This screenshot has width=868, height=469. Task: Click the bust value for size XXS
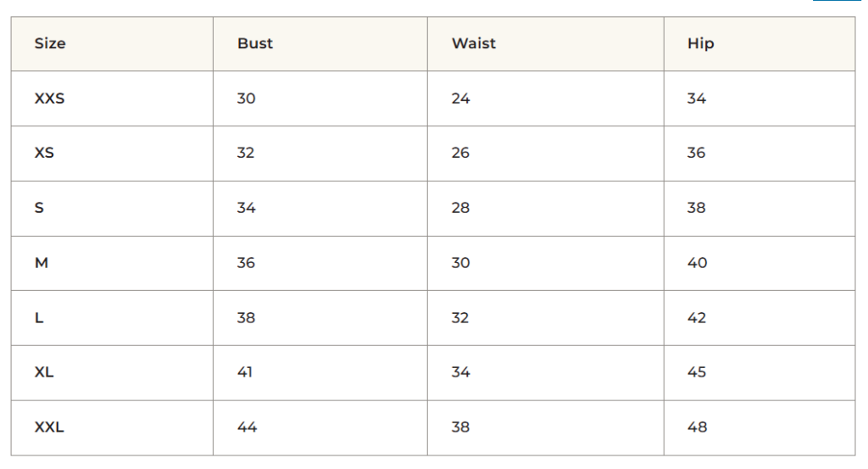pyautogui.click(x=246, y=98)
